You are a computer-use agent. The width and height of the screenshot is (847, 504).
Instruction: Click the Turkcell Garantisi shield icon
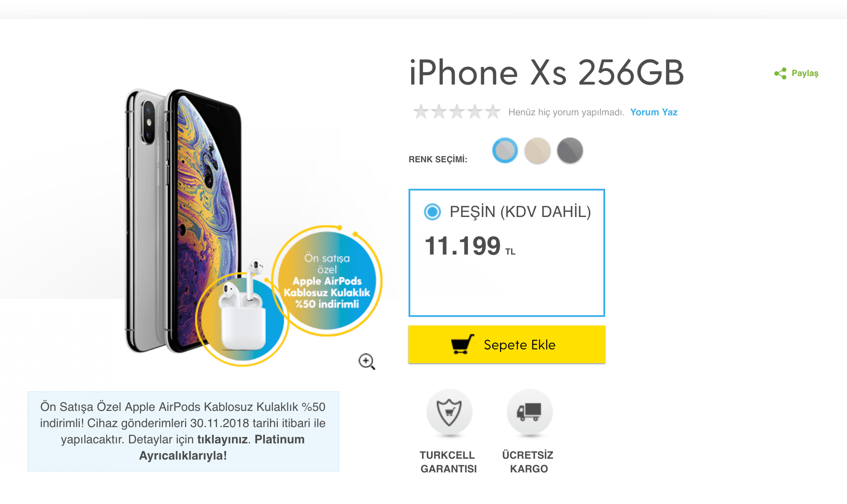[449, 412]
